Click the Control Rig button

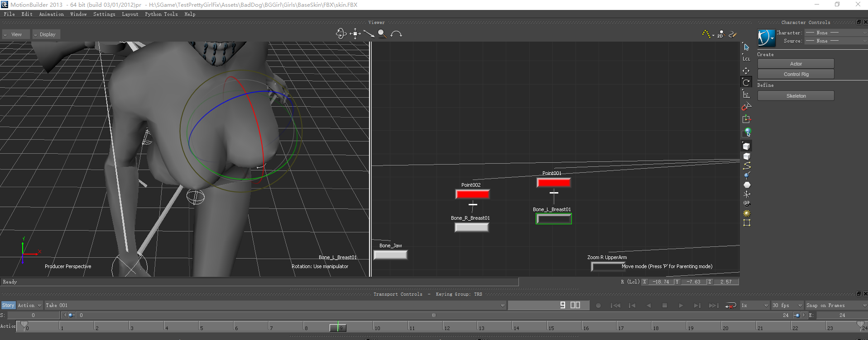tap(796, 74)
